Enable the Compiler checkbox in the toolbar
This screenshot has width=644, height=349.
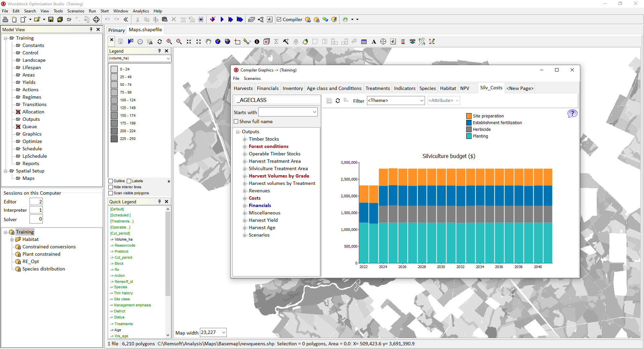279,19
